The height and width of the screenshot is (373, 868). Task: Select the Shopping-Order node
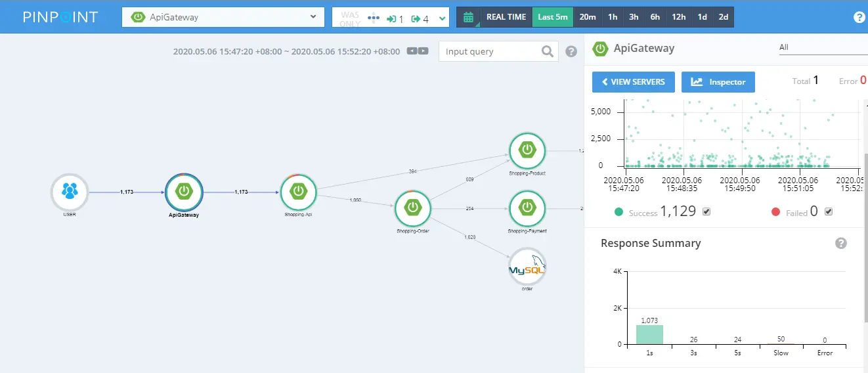click(413, 208)
